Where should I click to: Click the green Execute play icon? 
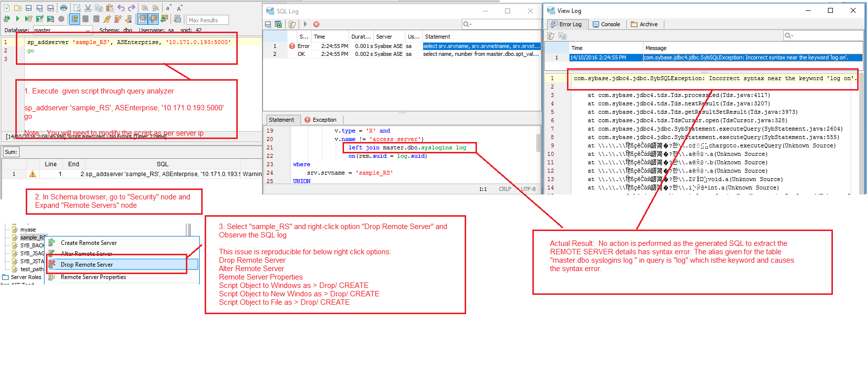pyautogui.click(x=17, y=19)
